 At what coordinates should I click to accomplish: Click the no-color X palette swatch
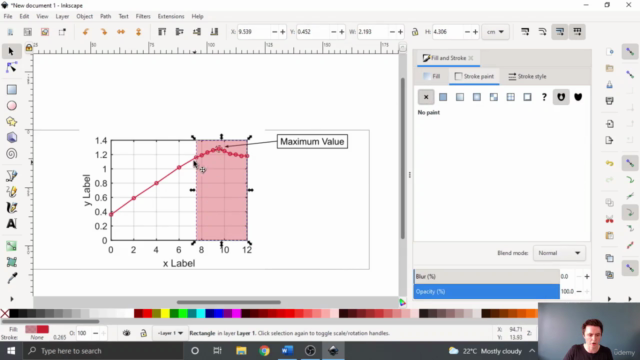click(4, 313)
